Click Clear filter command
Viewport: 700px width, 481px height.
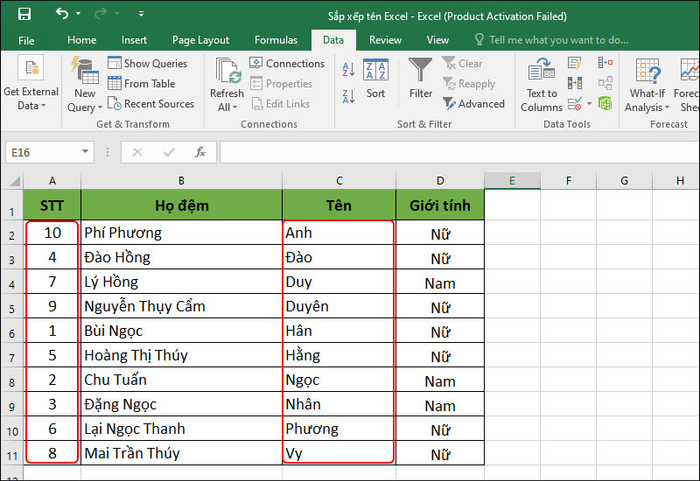point(462,63)
